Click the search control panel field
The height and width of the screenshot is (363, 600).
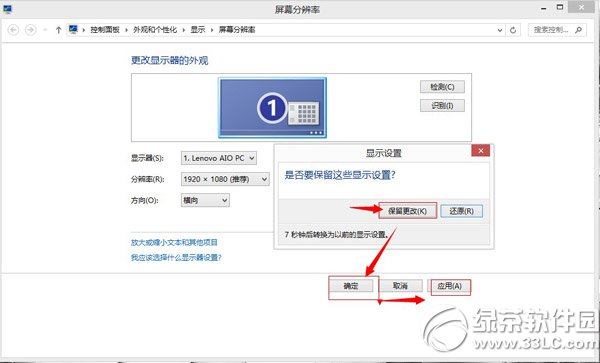pyautogui.click(x=557, y=30)
